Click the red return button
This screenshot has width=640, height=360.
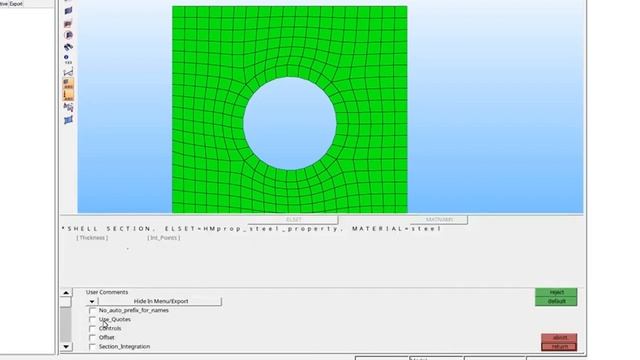(x=559, y=347)
